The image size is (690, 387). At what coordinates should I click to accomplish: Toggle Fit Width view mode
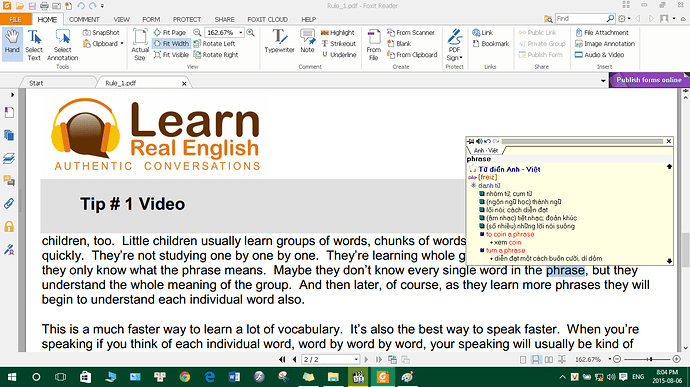coord(171,44)
